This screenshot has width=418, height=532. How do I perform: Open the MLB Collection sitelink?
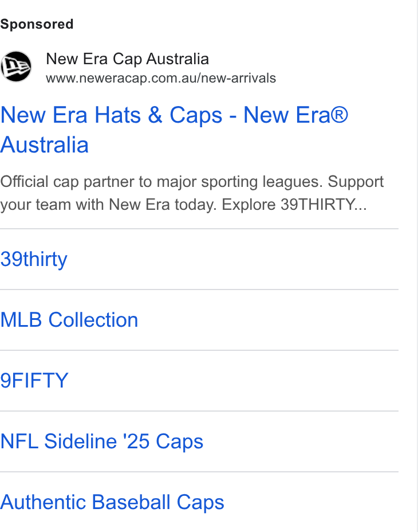(69, 320)
